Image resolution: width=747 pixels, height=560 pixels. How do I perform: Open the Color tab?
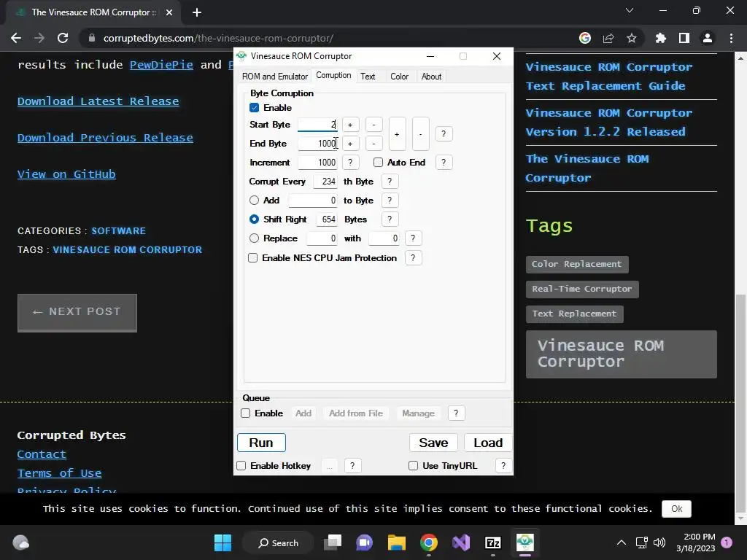(x=399, y=76)
